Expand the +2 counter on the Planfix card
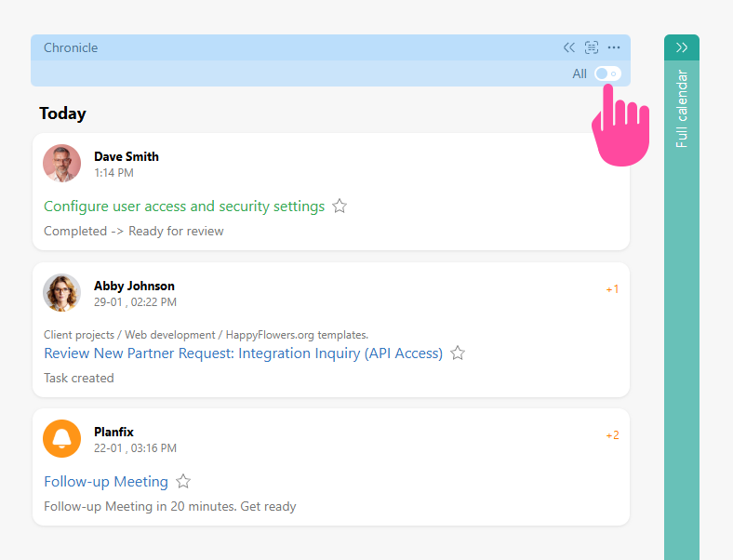The width and height of the screenshot is (733, 560). click(x=612, y=435)
